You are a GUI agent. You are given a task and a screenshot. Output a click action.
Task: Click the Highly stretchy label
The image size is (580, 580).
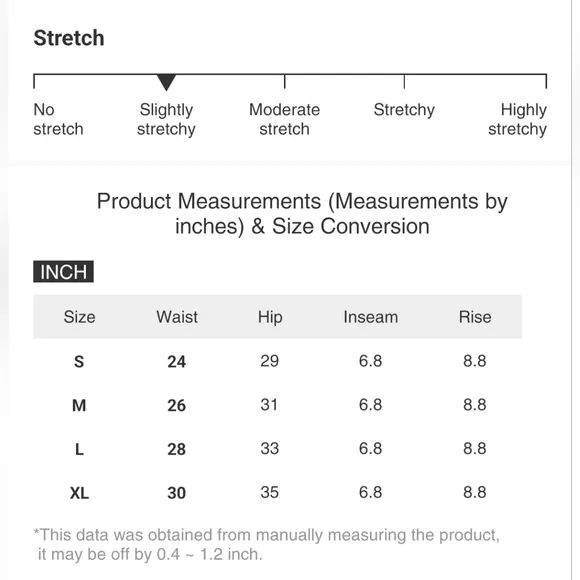[x=517, y=119]
